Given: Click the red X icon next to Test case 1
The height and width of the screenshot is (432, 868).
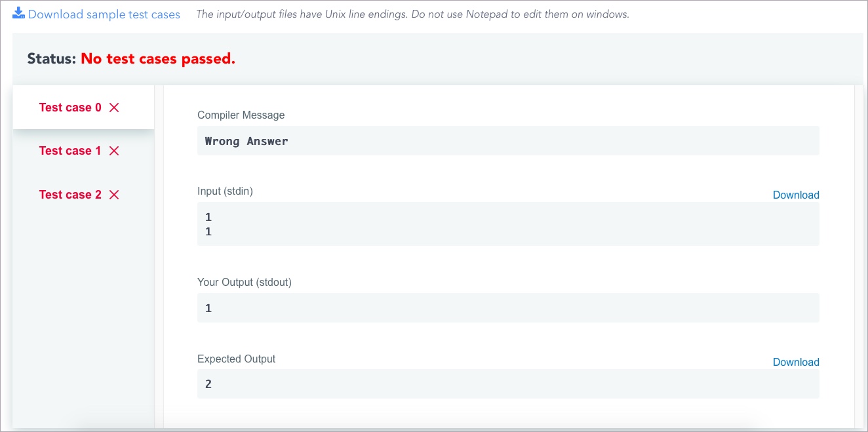Looking at the screenshot, I should pos(114,151).
